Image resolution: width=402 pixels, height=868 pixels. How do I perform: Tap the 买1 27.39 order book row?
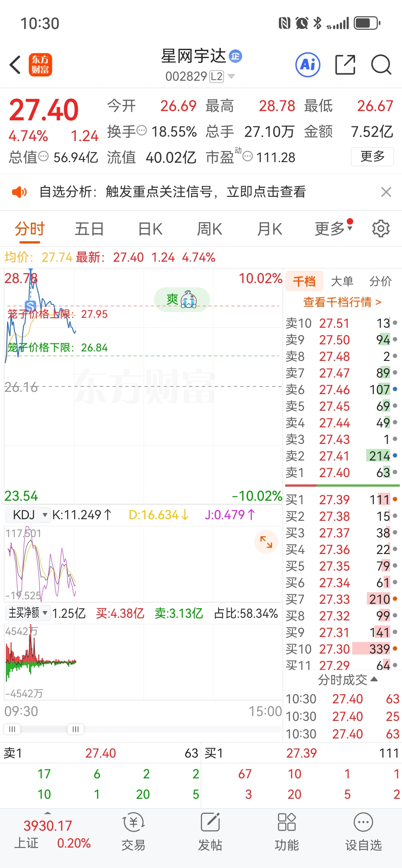coord(342,499)
